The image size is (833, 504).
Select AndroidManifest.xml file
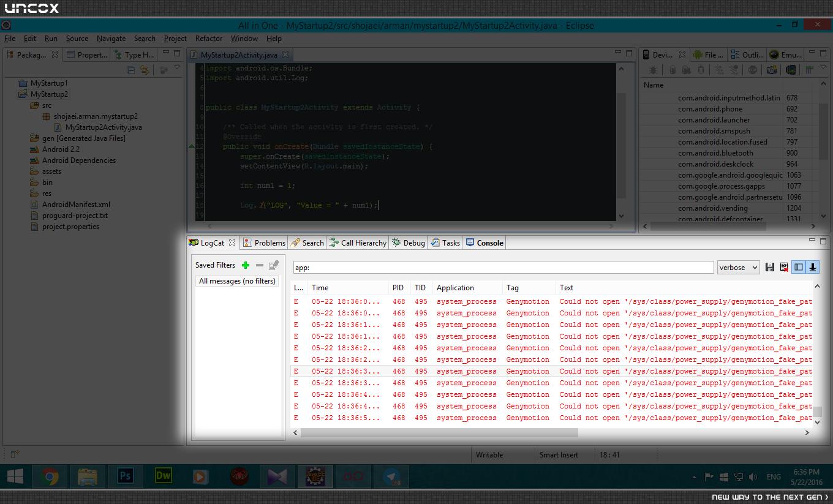pos(70,205)
